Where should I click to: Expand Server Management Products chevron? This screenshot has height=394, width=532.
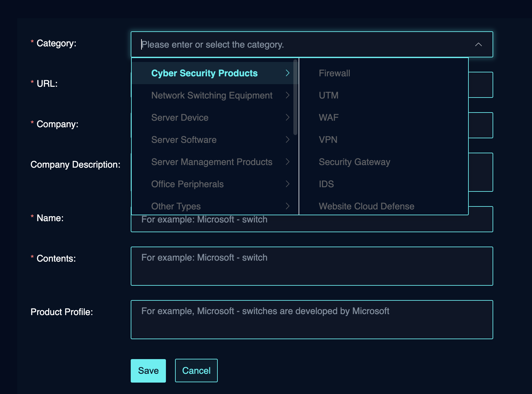coord(288,162)
